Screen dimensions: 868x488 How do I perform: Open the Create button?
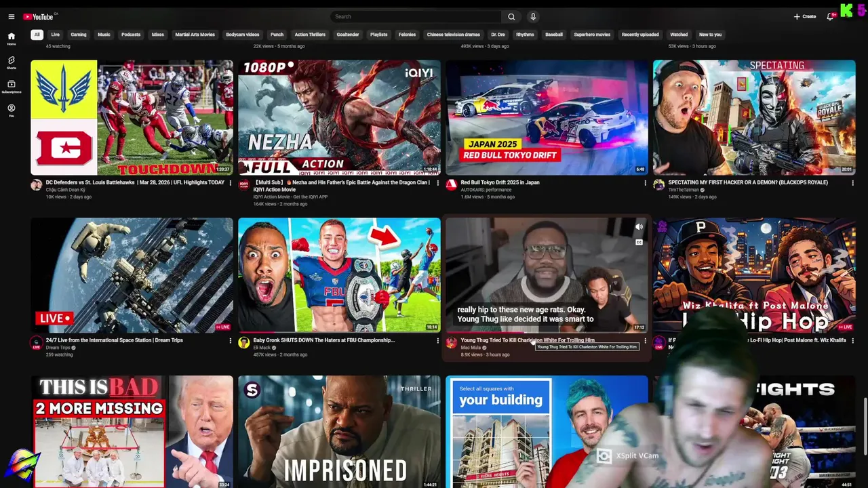pos(805,16)
